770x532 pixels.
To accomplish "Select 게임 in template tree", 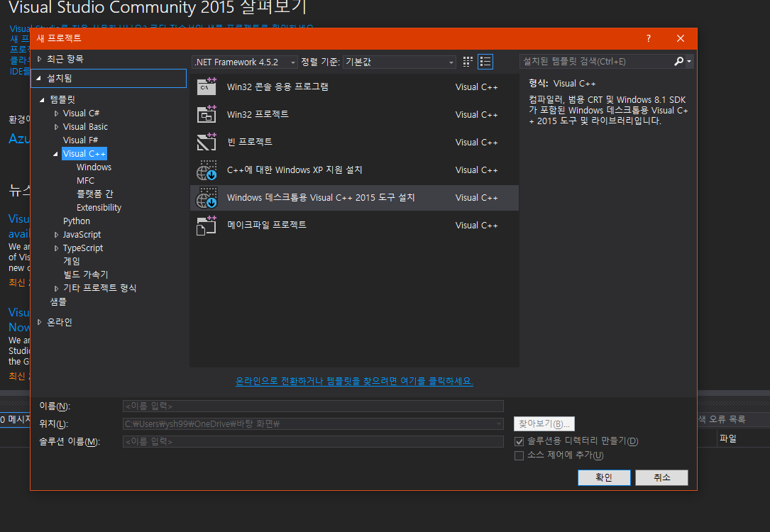I will tap(71, 261).
